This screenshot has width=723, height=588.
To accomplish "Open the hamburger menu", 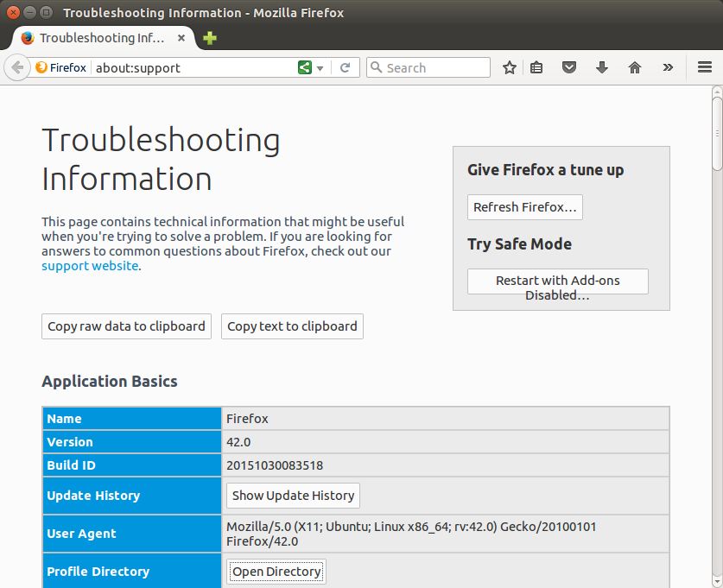I will pos(705,67).
